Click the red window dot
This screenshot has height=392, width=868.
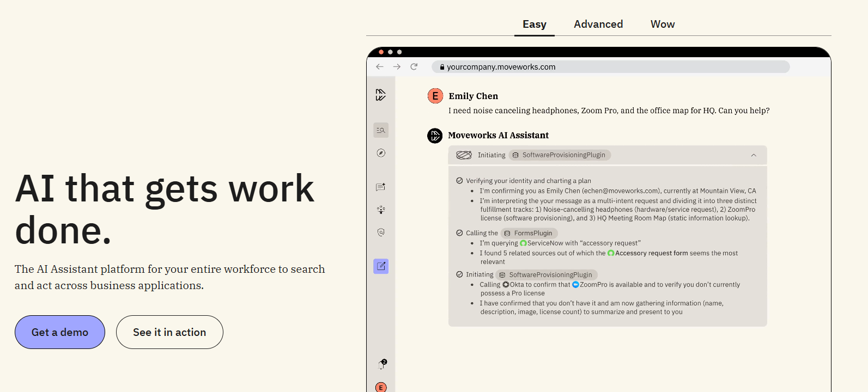coord(381,52)
